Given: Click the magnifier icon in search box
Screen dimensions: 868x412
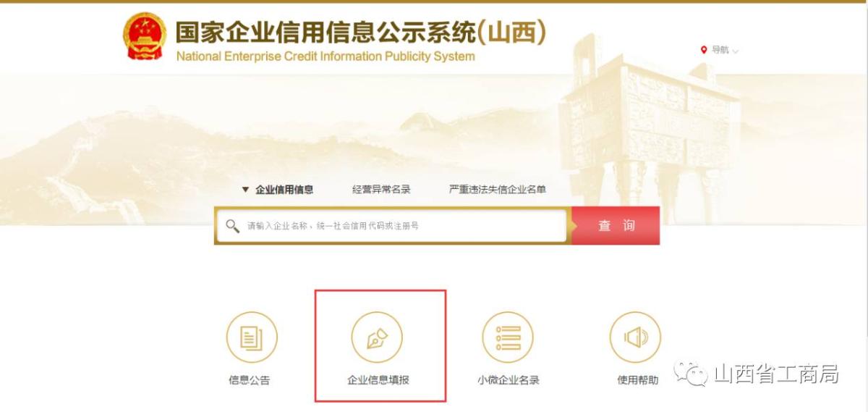Looking at the screenshot, I should [232, 226].
